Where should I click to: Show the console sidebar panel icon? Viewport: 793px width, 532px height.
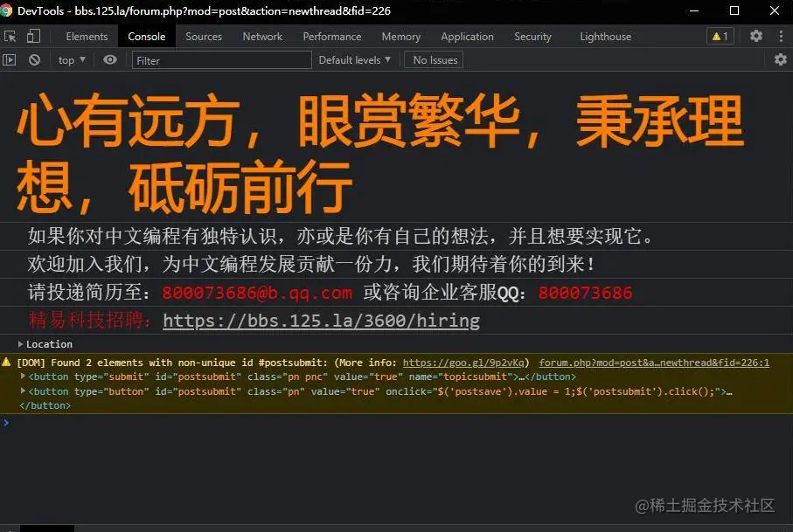(11, 59)
